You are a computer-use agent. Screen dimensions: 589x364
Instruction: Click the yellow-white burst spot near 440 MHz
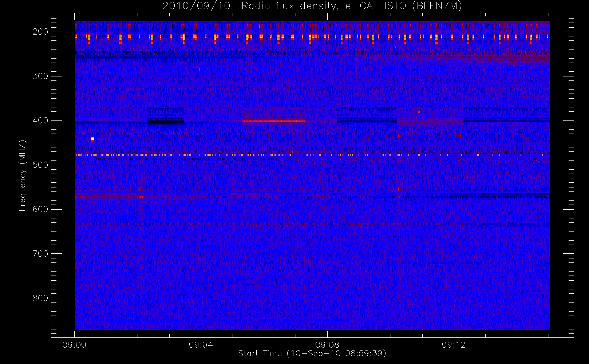(x=93, y=139)
